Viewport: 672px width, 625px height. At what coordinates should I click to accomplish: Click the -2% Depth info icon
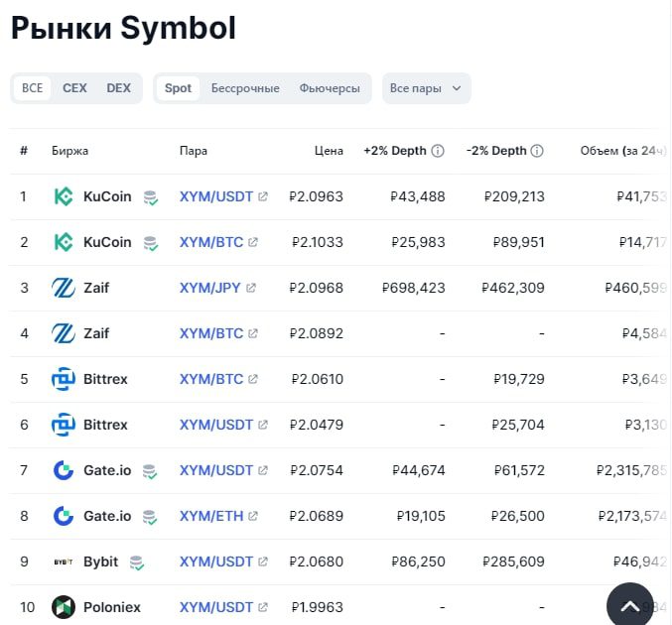click(x=537, y=151)
